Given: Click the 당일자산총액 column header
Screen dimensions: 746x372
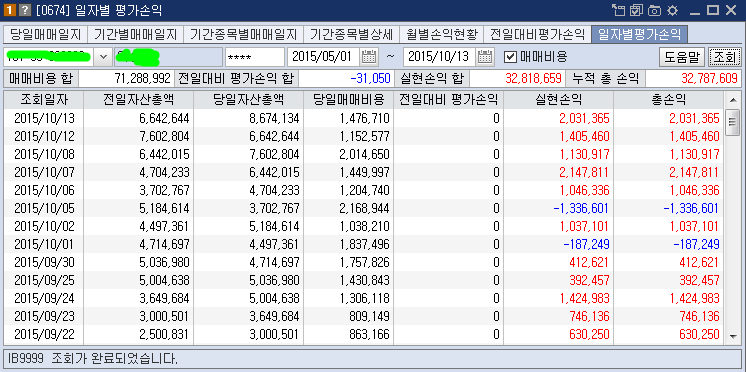Looking at the screenshot, I should (248, 99).
